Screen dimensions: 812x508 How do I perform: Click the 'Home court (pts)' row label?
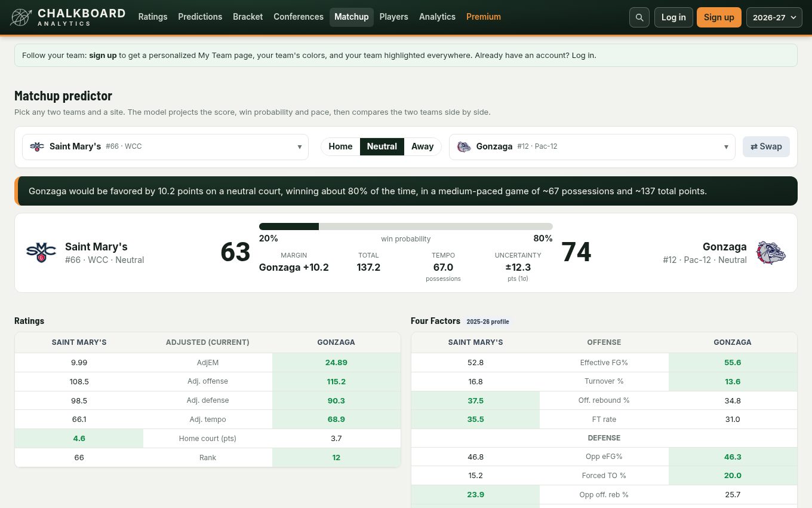[208, 438]
